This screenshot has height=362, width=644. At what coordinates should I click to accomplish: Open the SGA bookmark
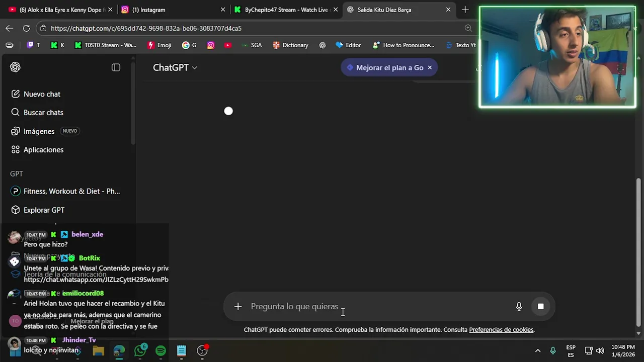tap(251, 45)
